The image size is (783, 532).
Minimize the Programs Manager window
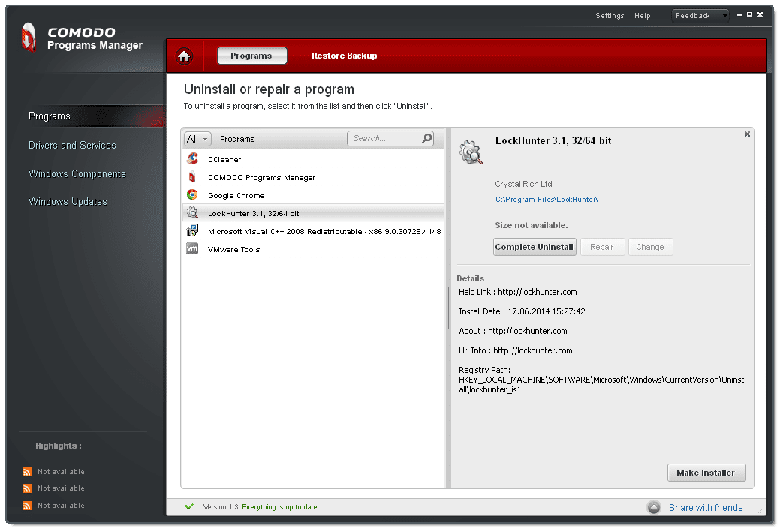739,15
